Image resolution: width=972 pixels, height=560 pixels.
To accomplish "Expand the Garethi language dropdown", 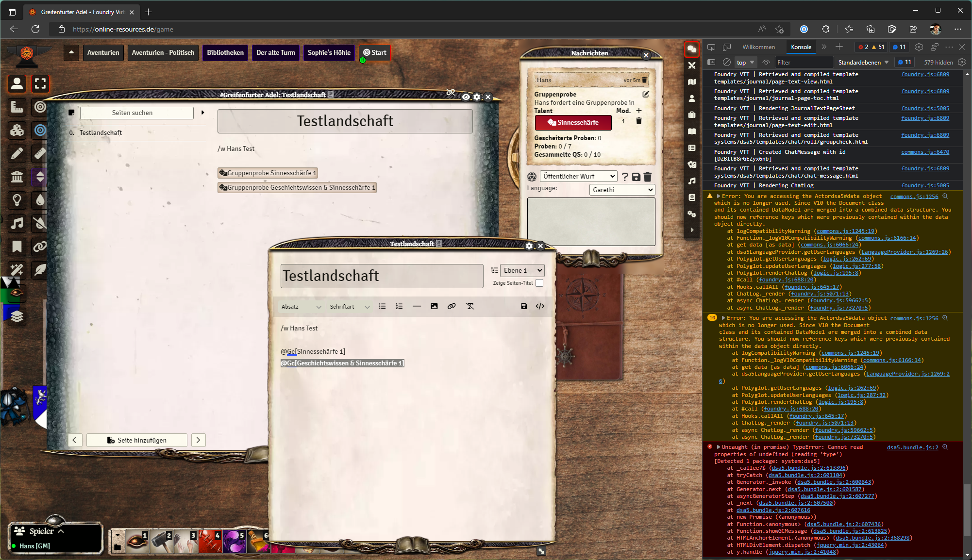I will [x=622, y=190].
